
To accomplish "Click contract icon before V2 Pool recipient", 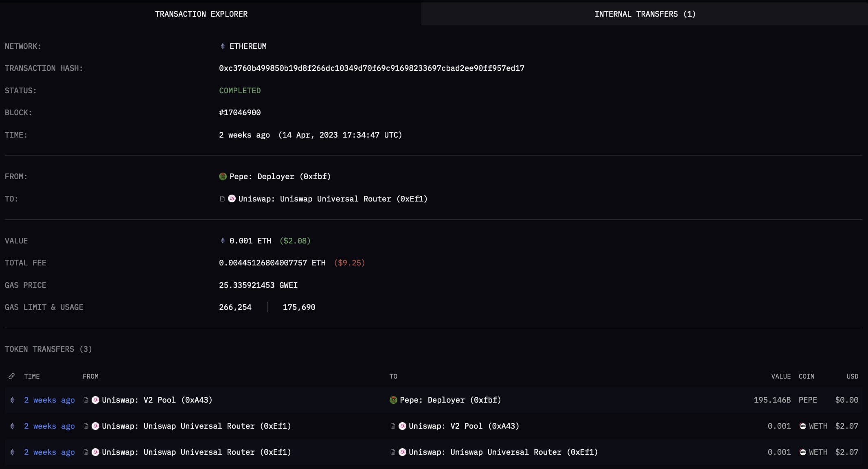I will pos(393,426).
